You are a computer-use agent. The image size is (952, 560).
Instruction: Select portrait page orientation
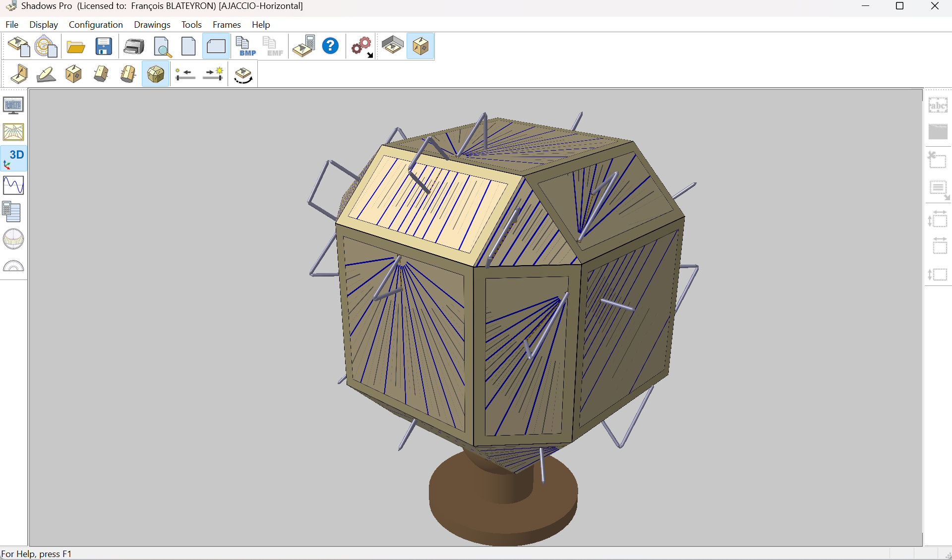pyautogui.click(x=188, y=47)
